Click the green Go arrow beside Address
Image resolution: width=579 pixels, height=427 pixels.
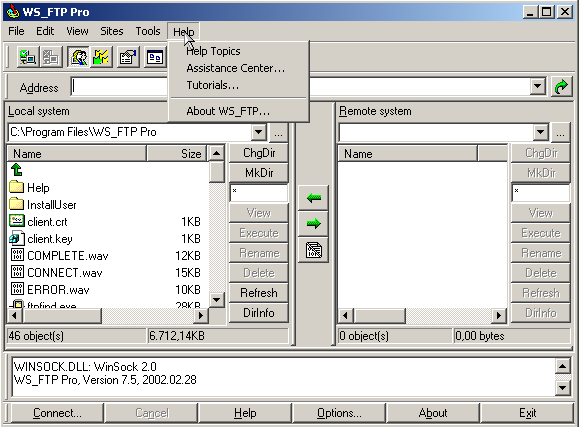pyautogui.click(x=561, y=87)
